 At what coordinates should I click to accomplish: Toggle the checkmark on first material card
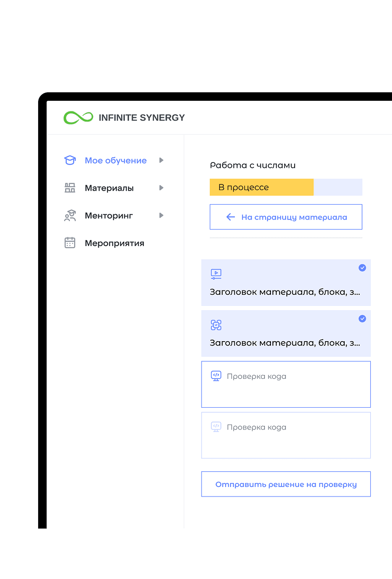[x=362, y=268]
